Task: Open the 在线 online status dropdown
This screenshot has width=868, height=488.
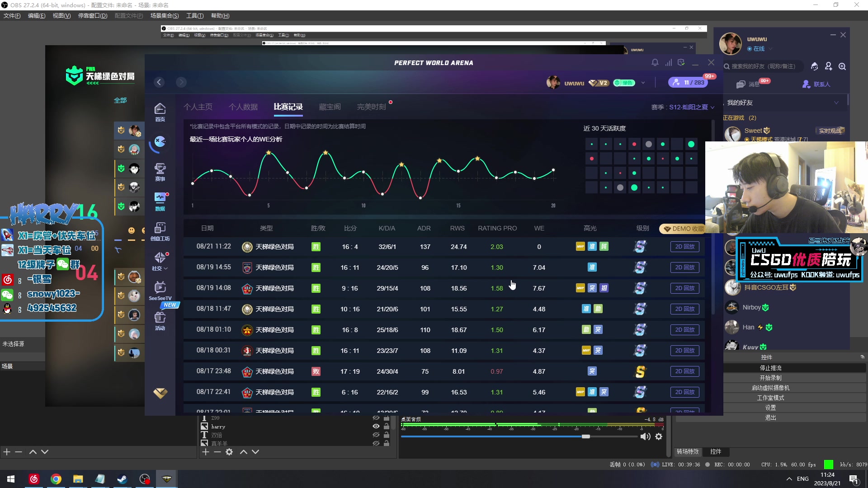Action: coord(760,49)
